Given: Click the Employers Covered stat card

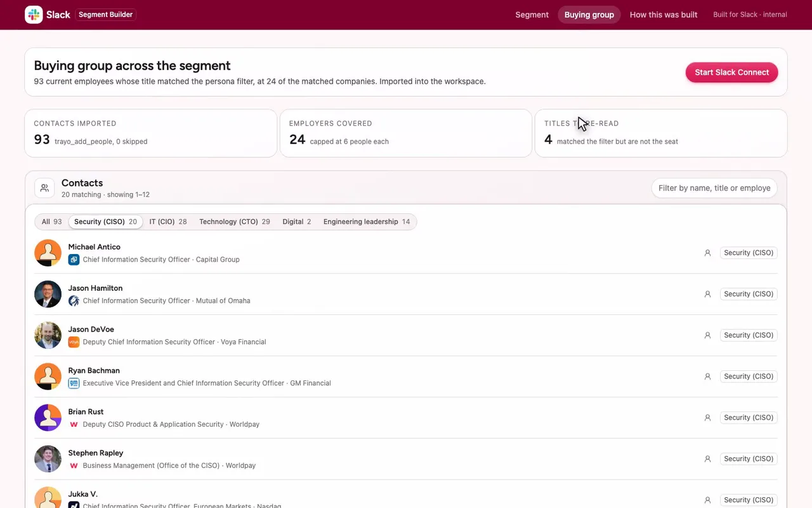Looking at the screenshot, I should point(406,133).
